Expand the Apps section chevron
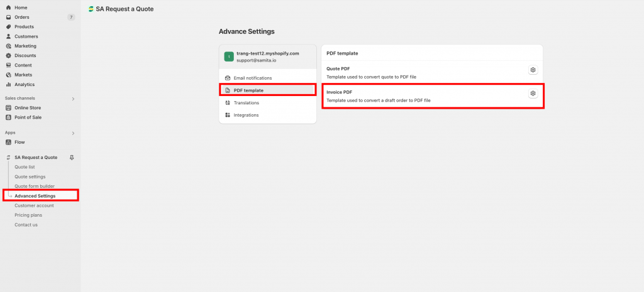This screenshot has width=644, height=292. 73,133
